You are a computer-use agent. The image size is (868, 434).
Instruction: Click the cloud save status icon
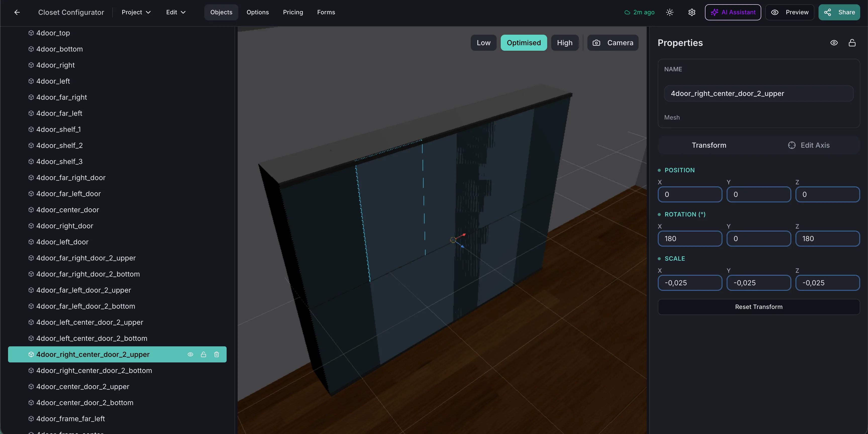(627, 13)
